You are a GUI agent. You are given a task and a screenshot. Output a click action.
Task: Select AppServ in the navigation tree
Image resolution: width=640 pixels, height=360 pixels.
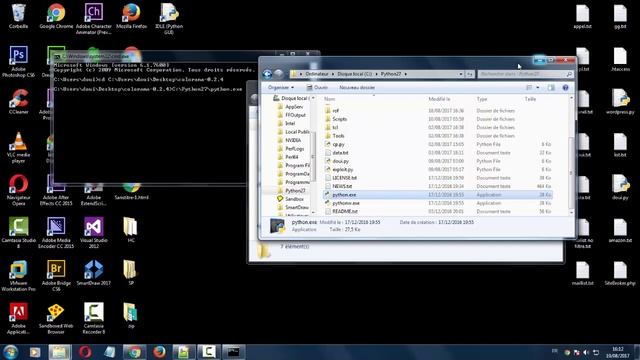pos(294,107)
